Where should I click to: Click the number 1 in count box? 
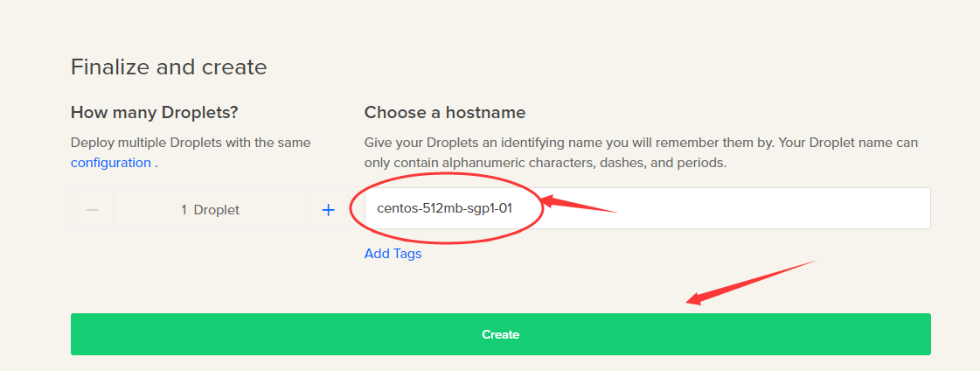[x=184, y=210]
